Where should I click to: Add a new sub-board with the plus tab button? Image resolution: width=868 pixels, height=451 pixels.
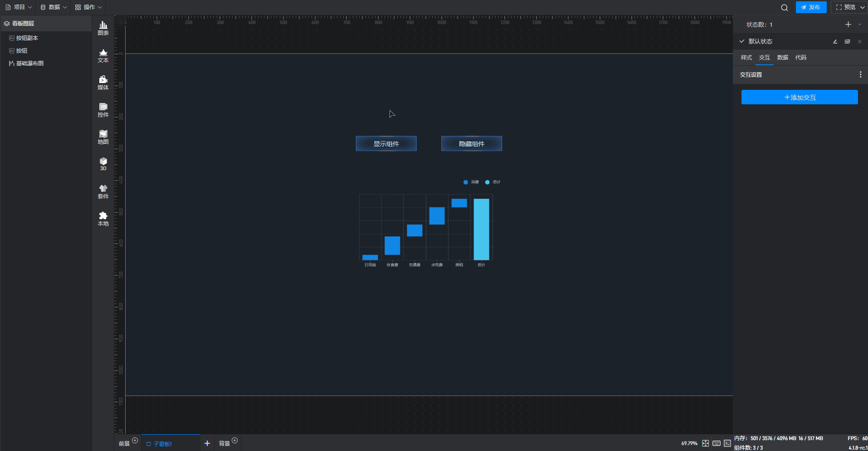[x=207, y=443]
